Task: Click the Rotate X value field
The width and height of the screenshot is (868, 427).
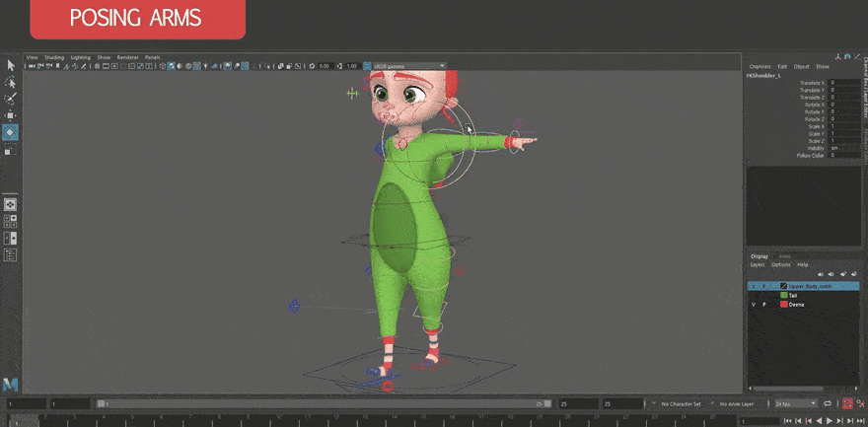Action: point(844,105)
